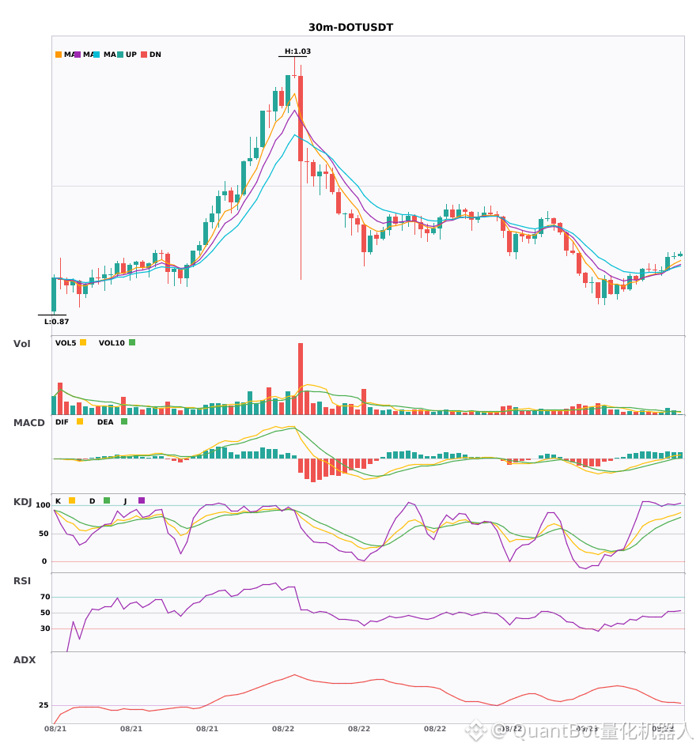Click the VOL5 legend text
Screen dimensions: 700x751
point(66,343)
